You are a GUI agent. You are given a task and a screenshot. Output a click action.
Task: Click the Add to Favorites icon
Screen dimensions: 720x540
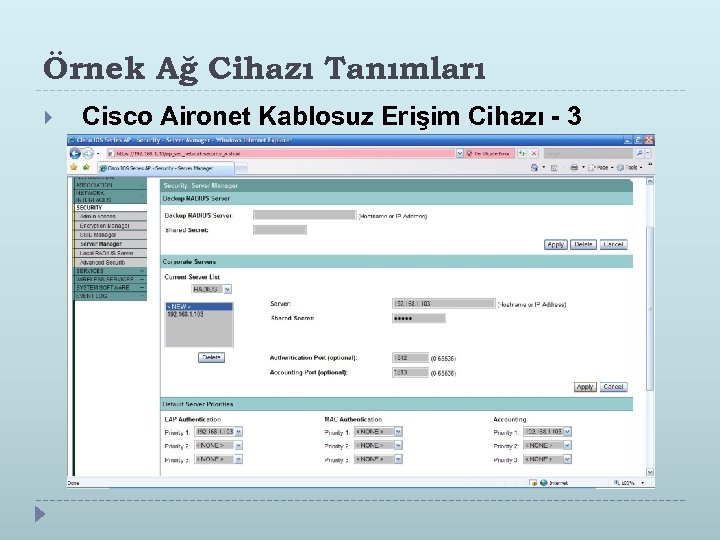tap(86, 168)
